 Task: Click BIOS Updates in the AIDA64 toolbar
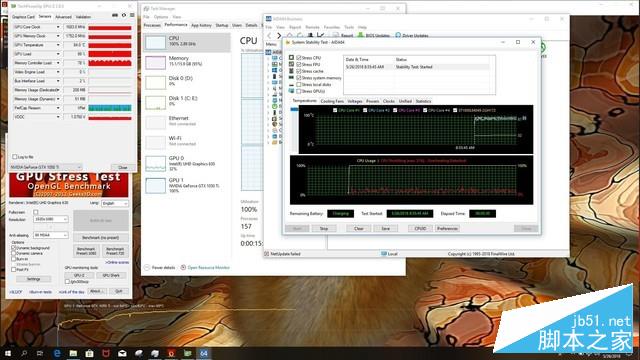[374, 36]
